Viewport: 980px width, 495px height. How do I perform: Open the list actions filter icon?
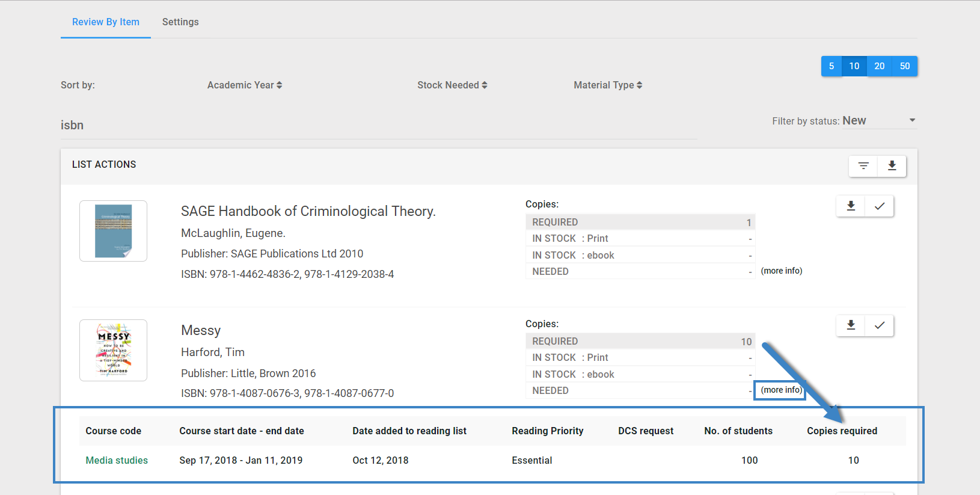863,166
